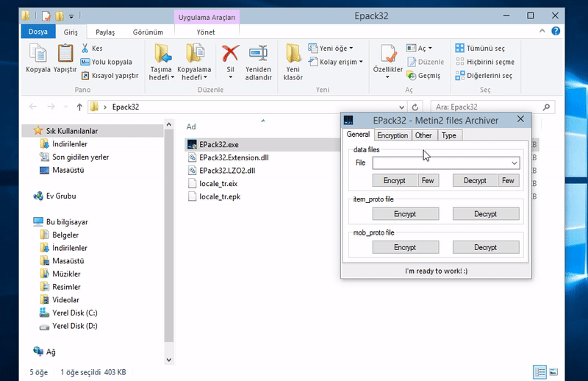588x381 pixels.
Task: Switch to the Giriş ribbon tab
Action: pos(71,32)
